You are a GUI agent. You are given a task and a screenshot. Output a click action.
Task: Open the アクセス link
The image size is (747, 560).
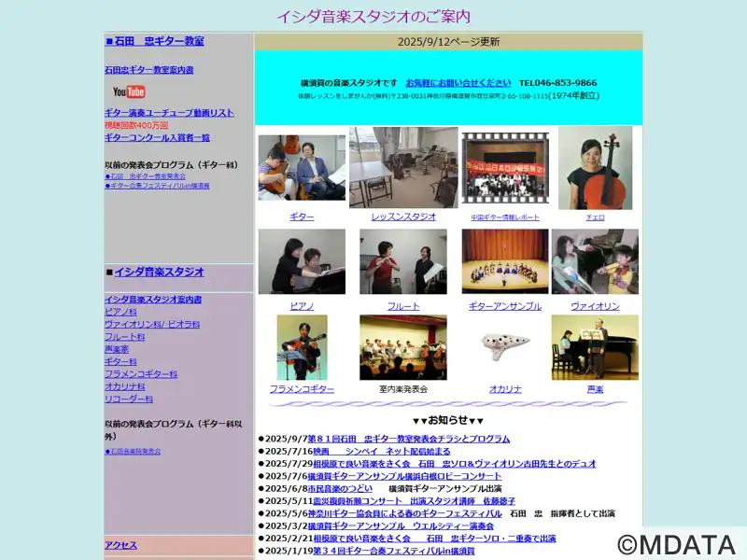tap(120, 545)
